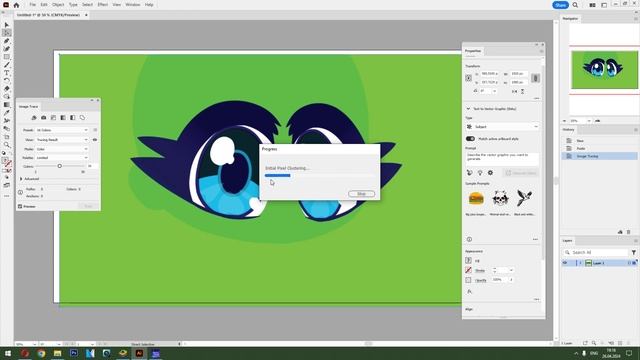Hide Layer 1 with the eye icon
640x360 pixels.
pos(565,263)
